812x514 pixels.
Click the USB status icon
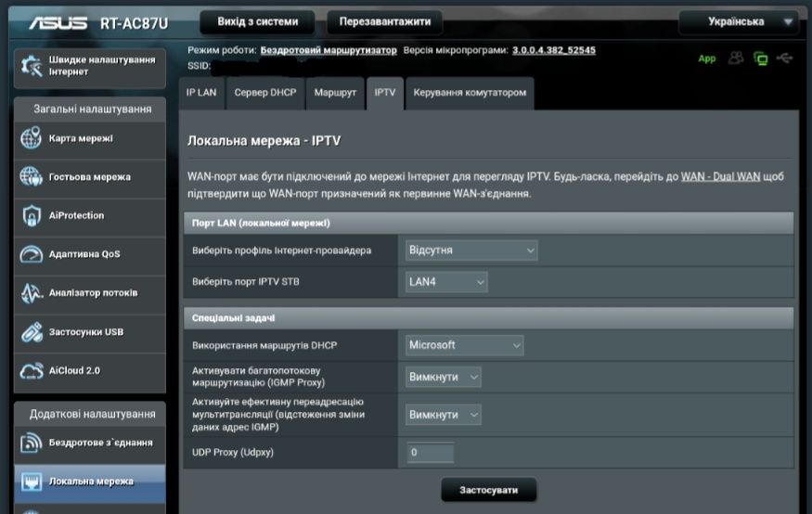[784, 58]
